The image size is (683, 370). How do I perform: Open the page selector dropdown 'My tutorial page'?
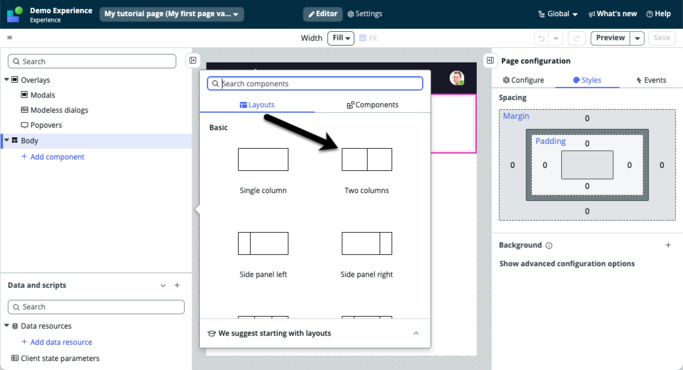(172, 14)
